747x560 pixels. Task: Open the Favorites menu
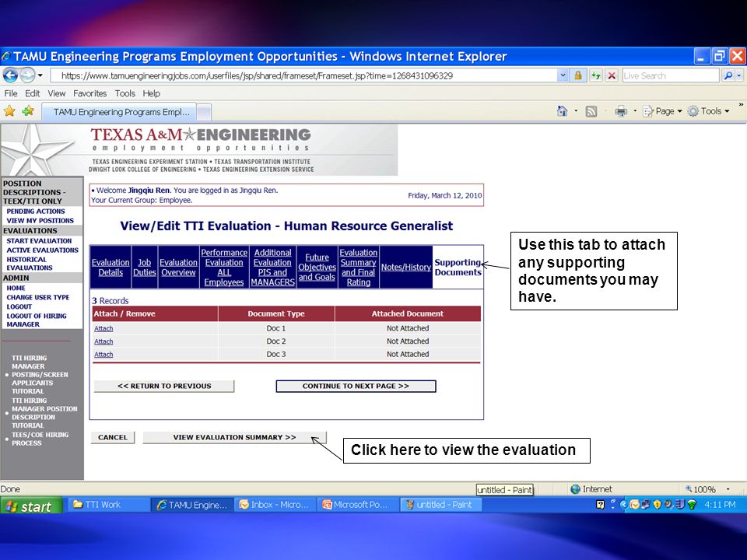[89, 93]
